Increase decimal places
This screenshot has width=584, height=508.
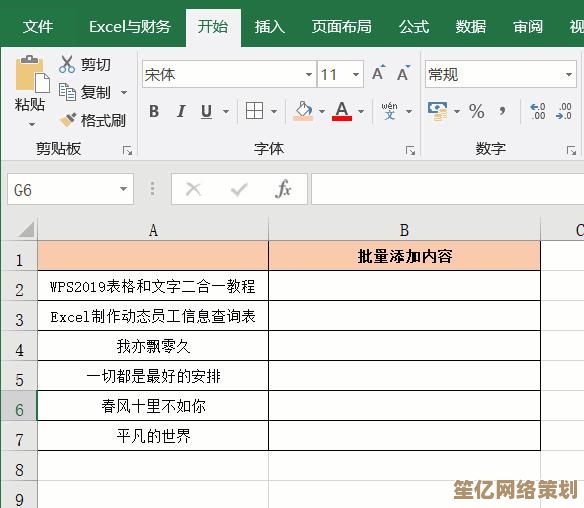click(538, 111)
